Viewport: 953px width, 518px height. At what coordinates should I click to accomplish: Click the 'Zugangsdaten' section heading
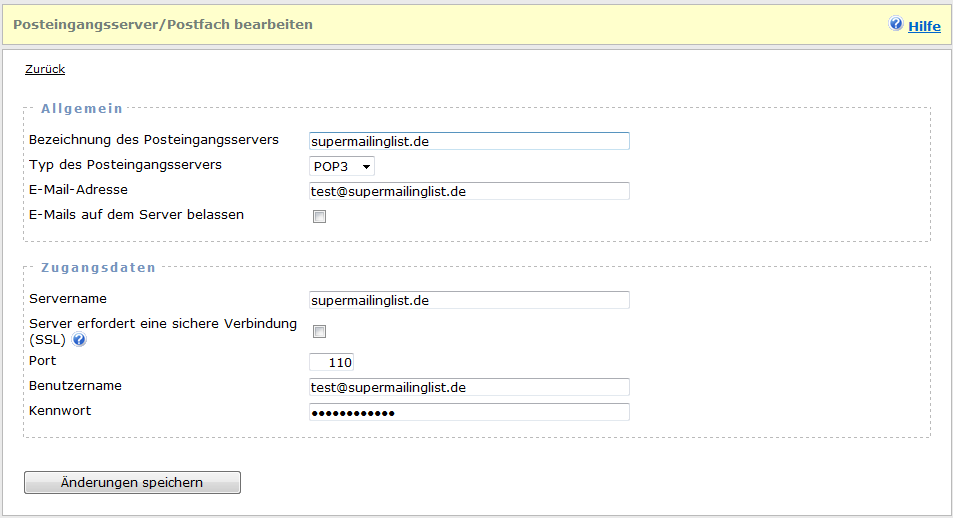[98, 267]
